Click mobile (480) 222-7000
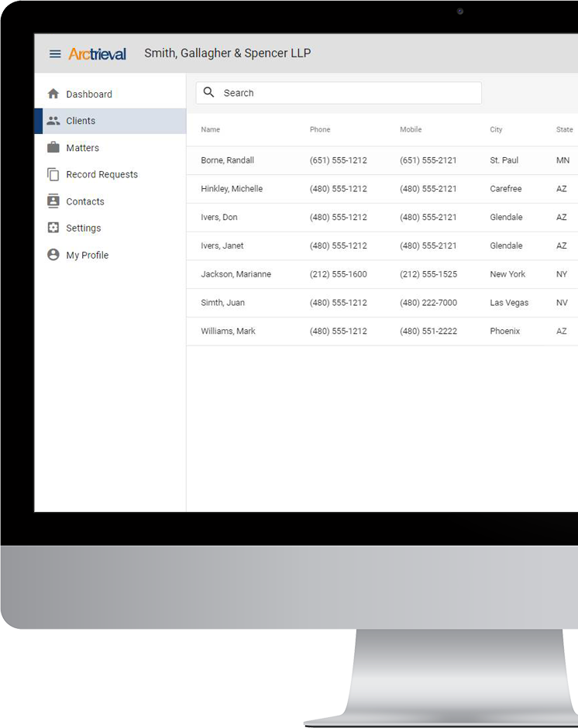 (428, 303)
